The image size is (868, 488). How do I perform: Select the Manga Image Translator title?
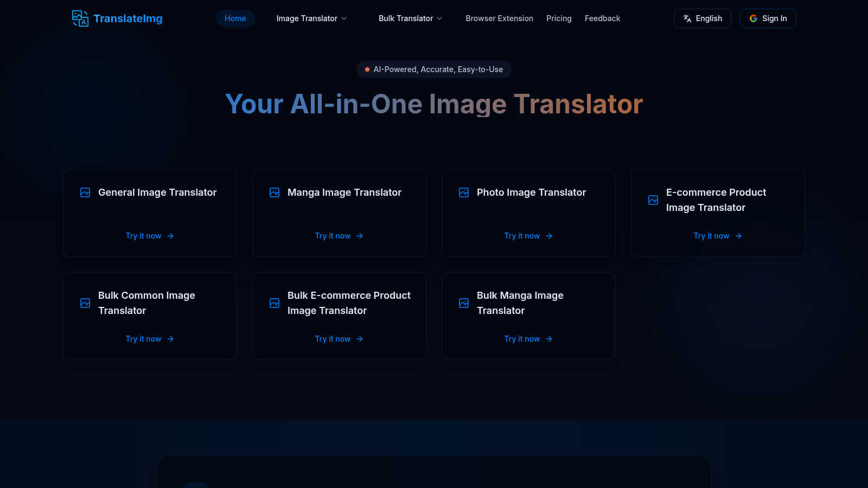(344, 192)
